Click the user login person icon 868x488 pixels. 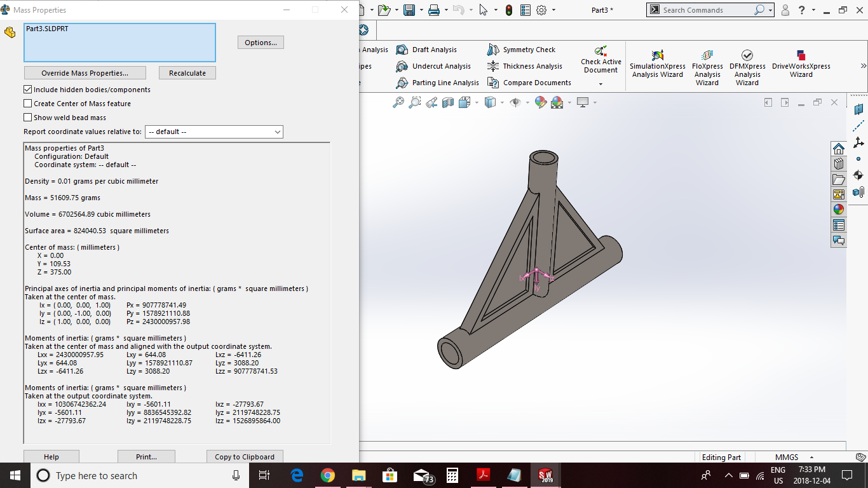(x=785, y=10)
